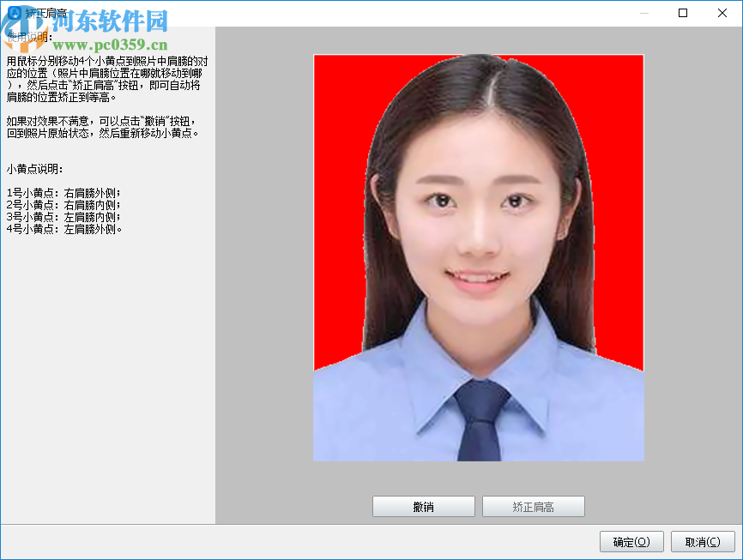Minimize the window using the title bar button
Image resolution: width=743 pixels, height=560 pixels.
point(644,13)
